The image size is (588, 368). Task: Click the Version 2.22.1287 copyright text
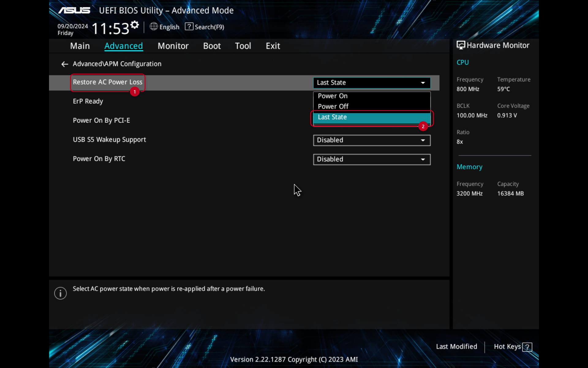point(294,359)
